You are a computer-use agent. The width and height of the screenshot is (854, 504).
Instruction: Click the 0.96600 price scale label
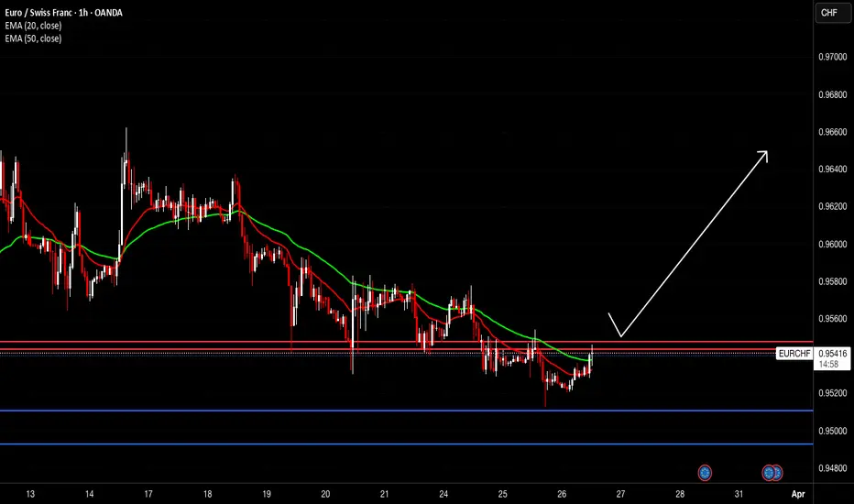click(x=833, y=132)
